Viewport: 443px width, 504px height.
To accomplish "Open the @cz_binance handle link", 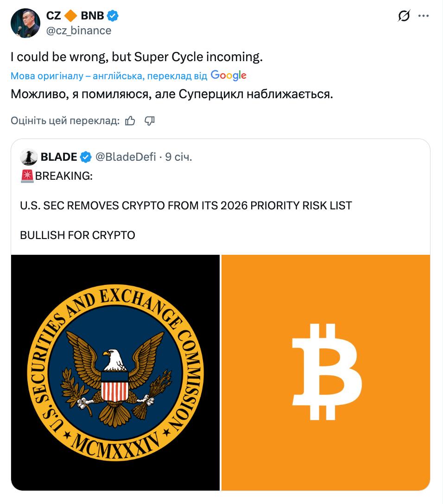I will coord(79,31).
